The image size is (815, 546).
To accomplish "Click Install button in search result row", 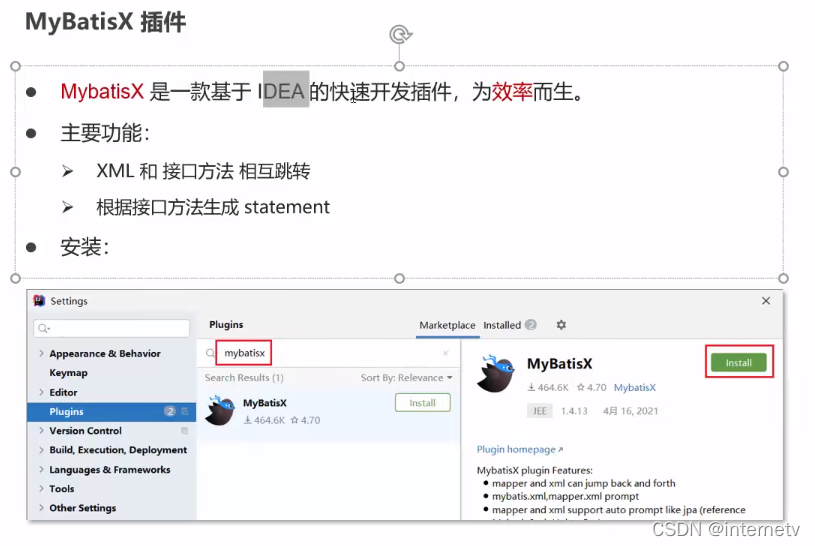I will pos(423,402).
